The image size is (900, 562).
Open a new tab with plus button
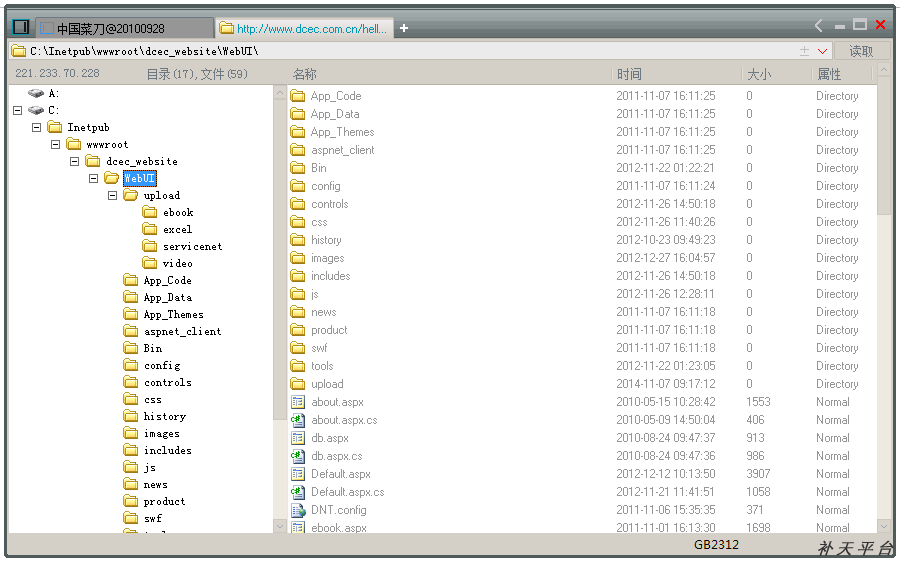[404, 28]
